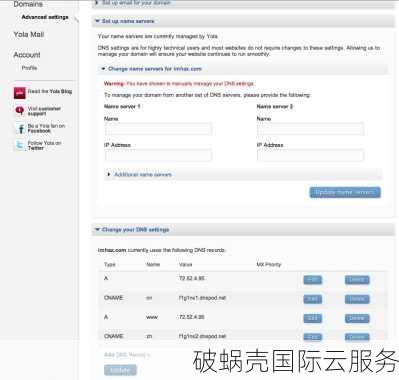The image size is (399, 380).
Task: Click the Type column header
Action: [110, 264]
